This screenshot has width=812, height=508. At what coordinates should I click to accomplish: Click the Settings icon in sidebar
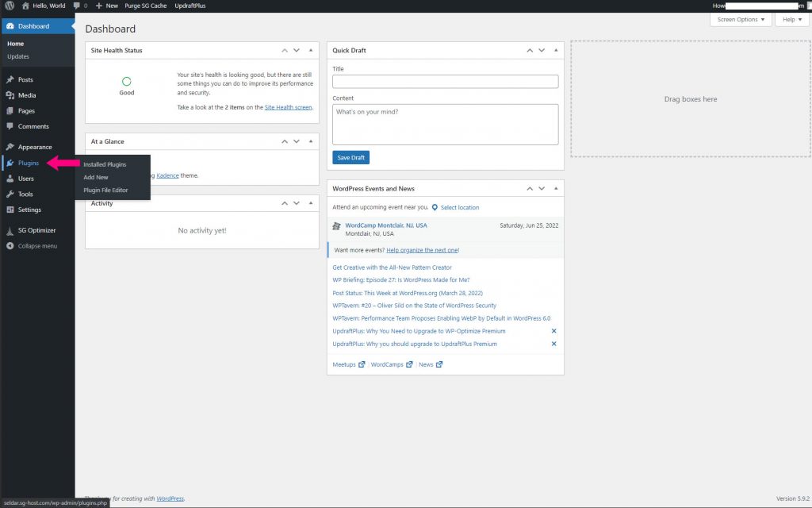pos(10,210)
